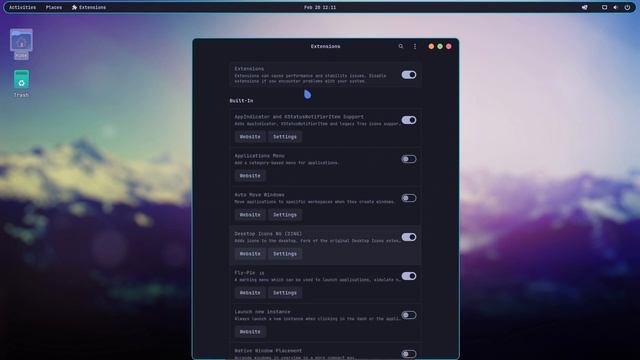The image size is (640, 360).
Task: Open the Home folder desktop icon
Action: [21, 44]
